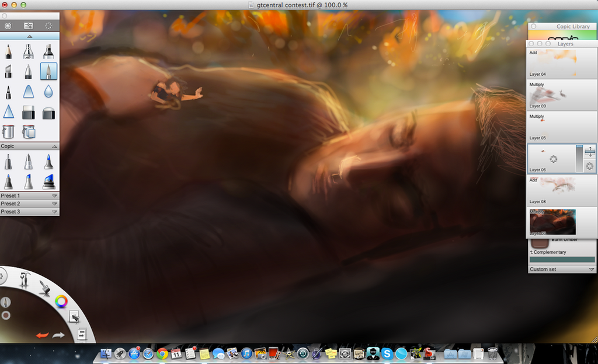Click Layer 06 move up/down handle

(x=590, y=152)
